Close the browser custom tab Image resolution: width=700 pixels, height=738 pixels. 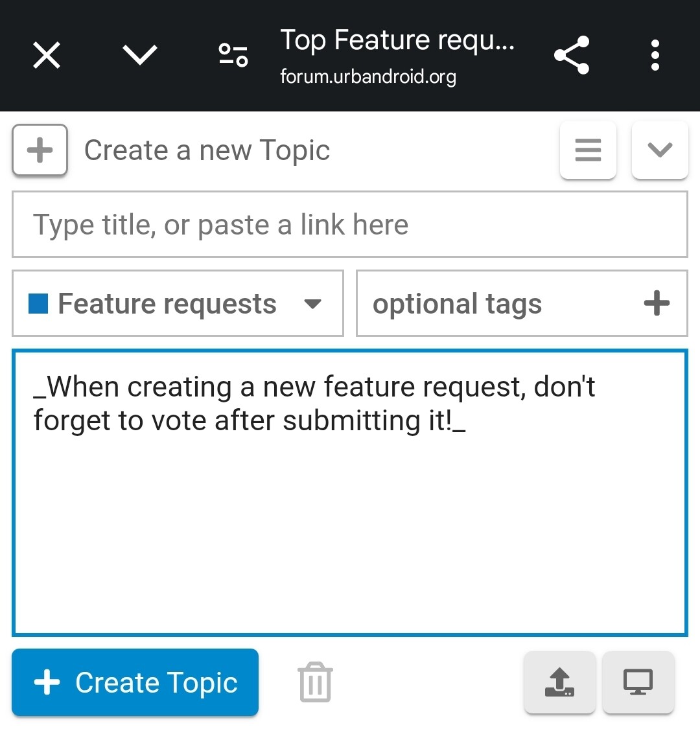47,55
